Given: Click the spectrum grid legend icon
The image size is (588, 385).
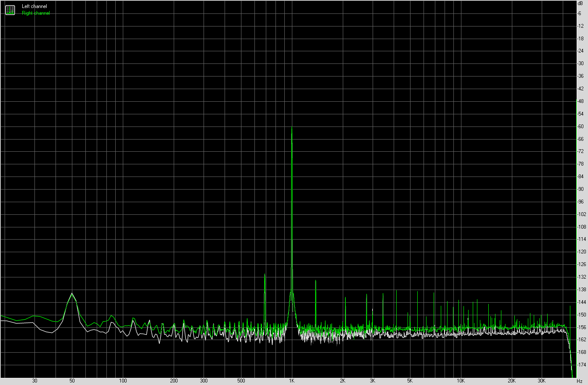Looking at the screenshot, I should pos(10,10).
